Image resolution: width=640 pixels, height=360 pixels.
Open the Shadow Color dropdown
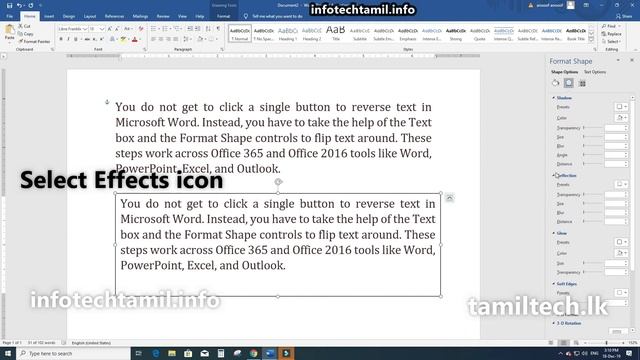coord(621,118)
